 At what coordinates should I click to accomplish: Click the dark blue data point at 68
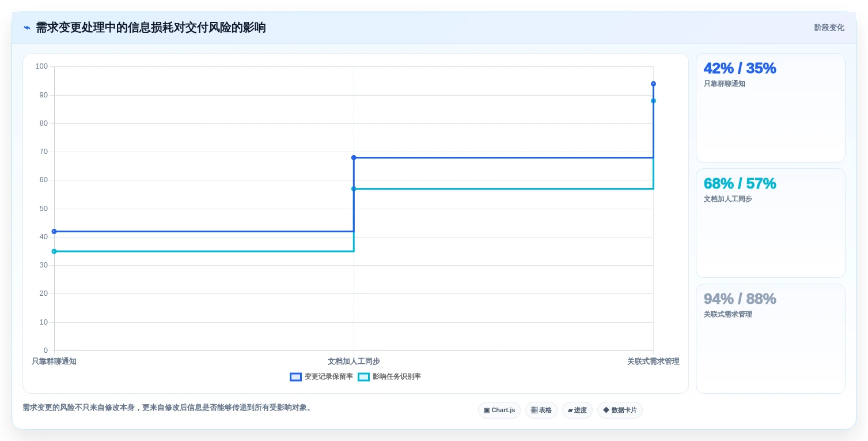354,157
